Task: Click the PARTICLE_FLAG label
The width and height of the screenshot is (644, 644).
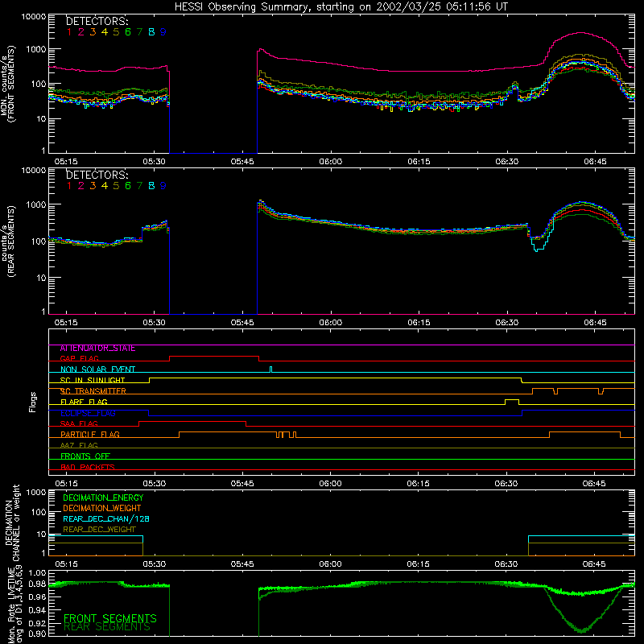Action: click(90, 435)
